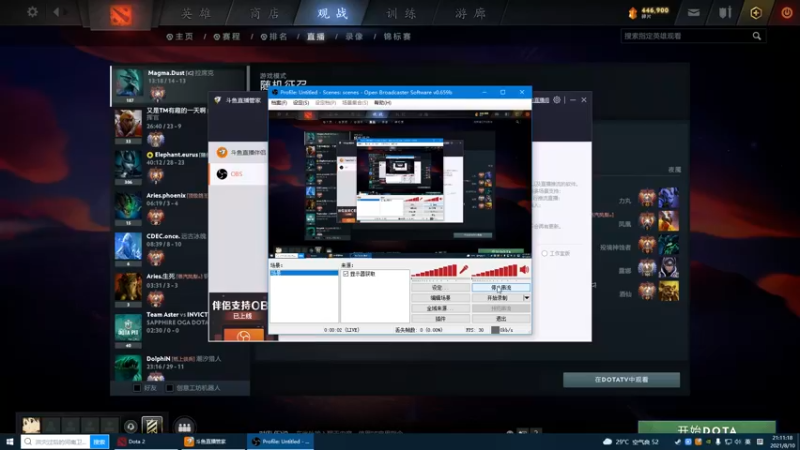Select 斗鱼直播伴侣 in the Douyu sidebar
This screenshot has width=800, height=450.
click(238, 152)
